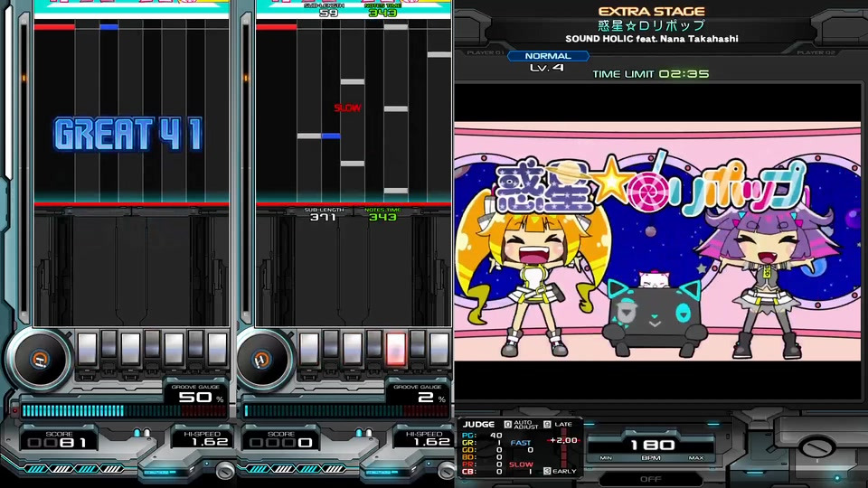Select the NORMAL difficulty tab
Viewport: 868px width, 488px height.
point(548,56)
